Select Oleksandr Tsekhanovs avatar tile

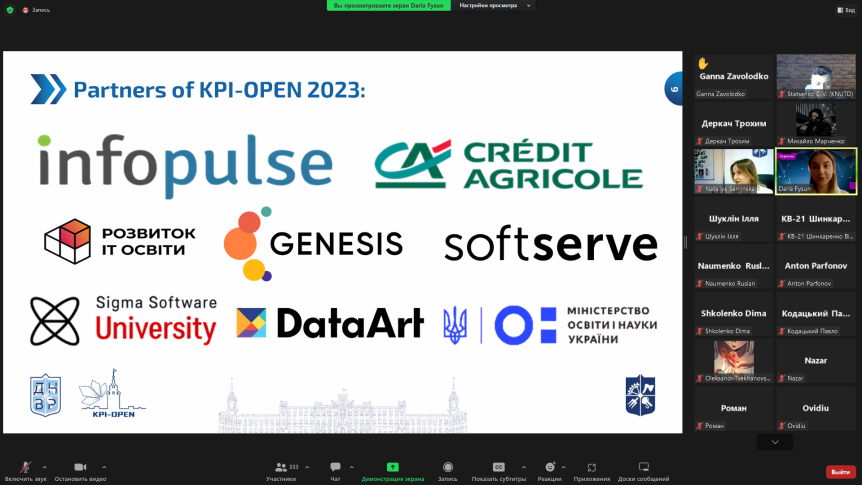tap(733, 361)
